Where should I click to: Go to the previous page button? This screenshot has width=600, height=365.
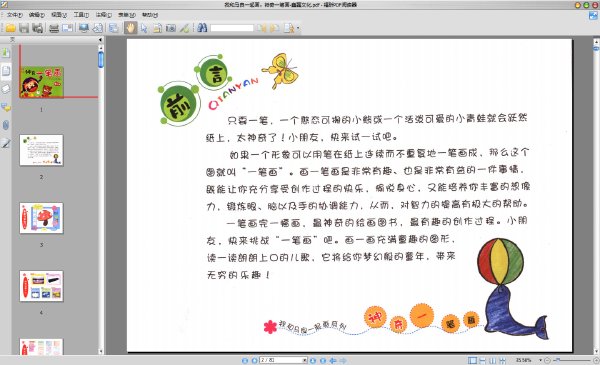pos(254,360)
